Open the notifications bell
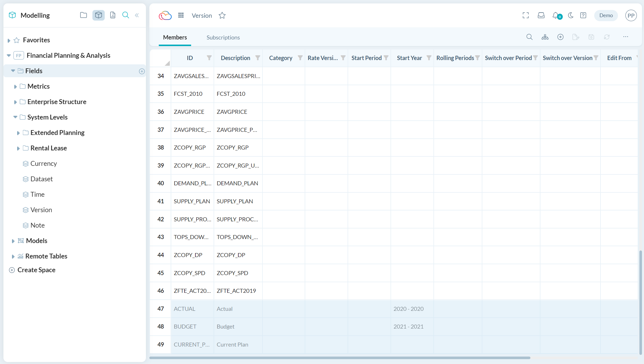 pyautogui.click(x=555, y=15)
